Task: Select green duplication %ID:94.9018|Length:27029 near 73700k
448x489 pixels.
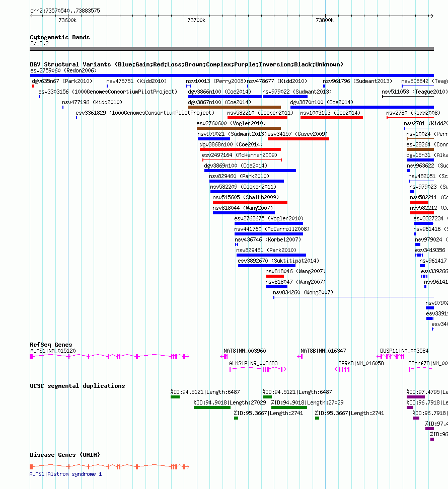Action: pos(212,407)
